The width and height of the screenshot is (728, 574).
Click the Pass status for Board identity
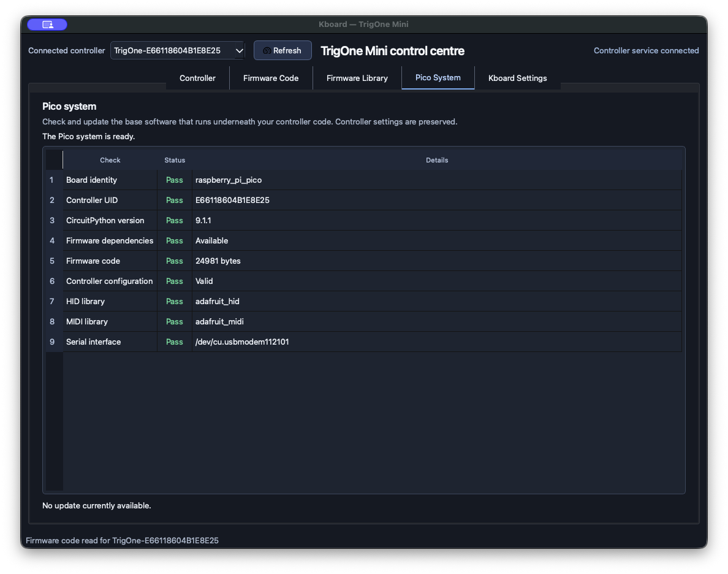tap(175, 180)
